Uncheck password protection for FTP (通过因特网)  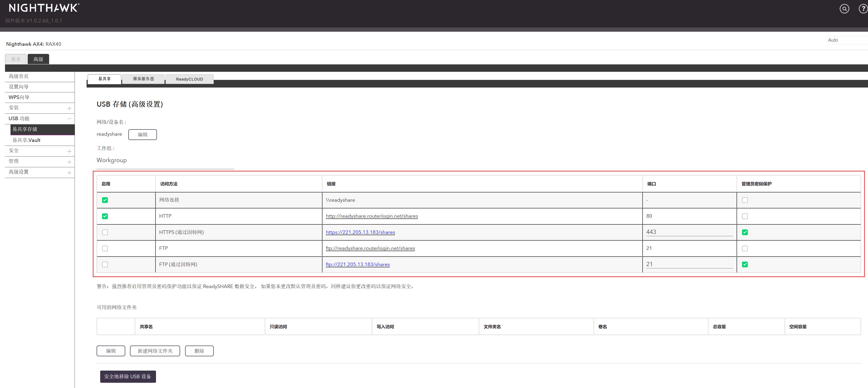point(745,265)
